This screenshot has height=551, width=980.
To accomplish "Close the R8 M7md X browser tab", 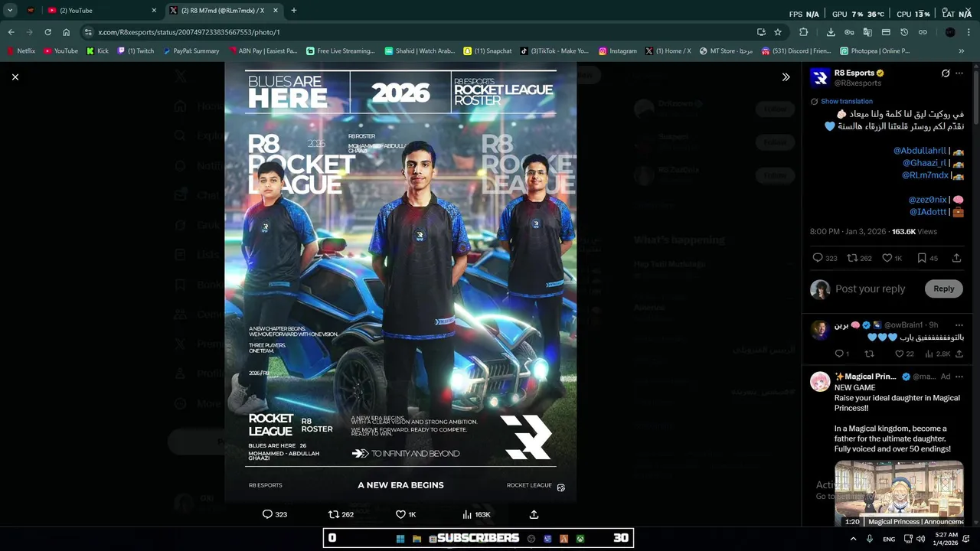I will coord(276,10).
